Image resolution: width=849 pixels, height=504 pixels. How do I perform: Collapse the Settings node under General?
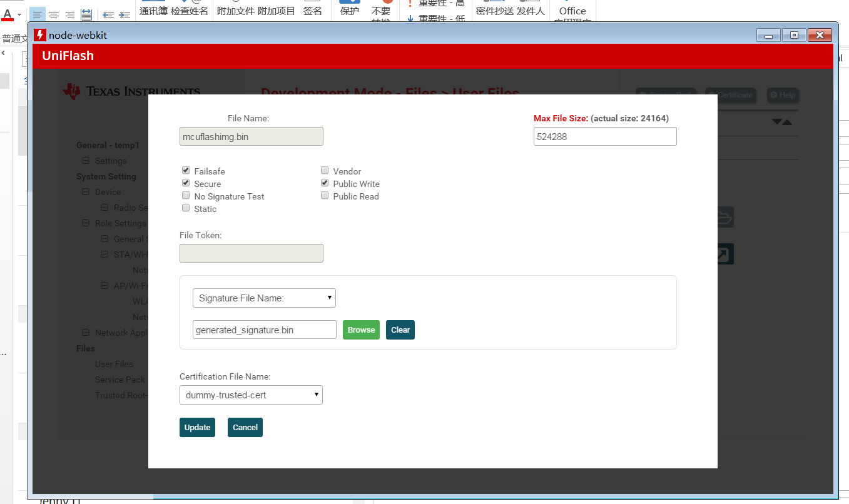[86, 161]
